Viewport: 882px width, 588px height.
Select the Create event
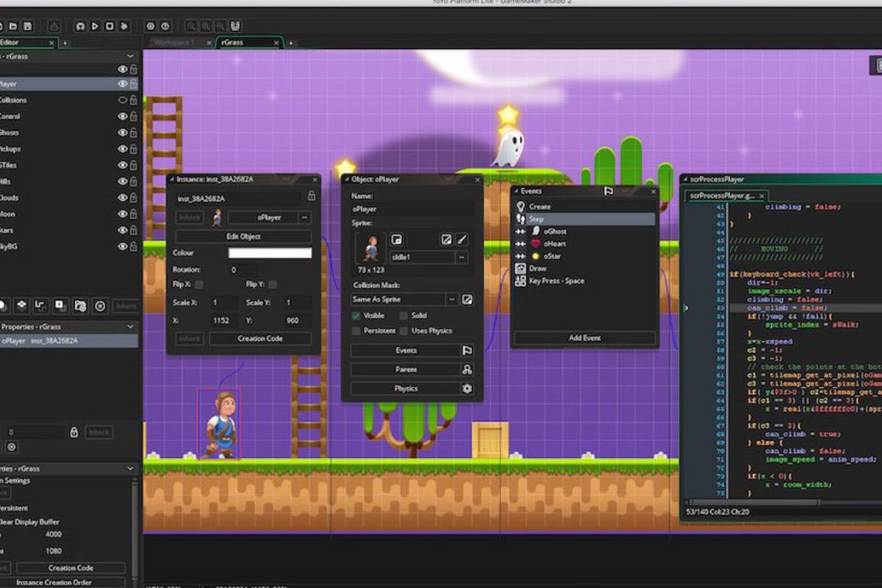click(584, 207)
